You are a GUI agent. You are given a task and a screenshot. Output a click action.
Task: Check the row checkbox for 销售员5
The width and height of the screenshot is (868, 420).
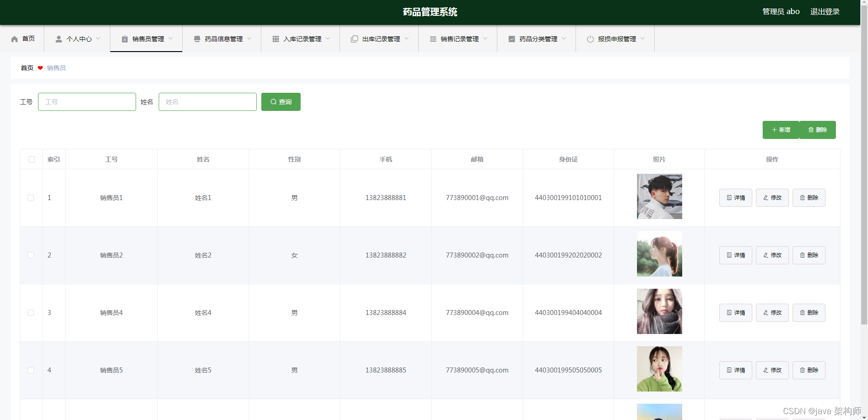pyautogui.click(x=31, y=370)
